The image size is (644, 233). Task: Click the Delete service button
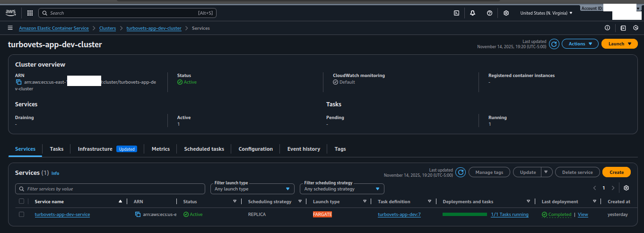tap(577, 173)
